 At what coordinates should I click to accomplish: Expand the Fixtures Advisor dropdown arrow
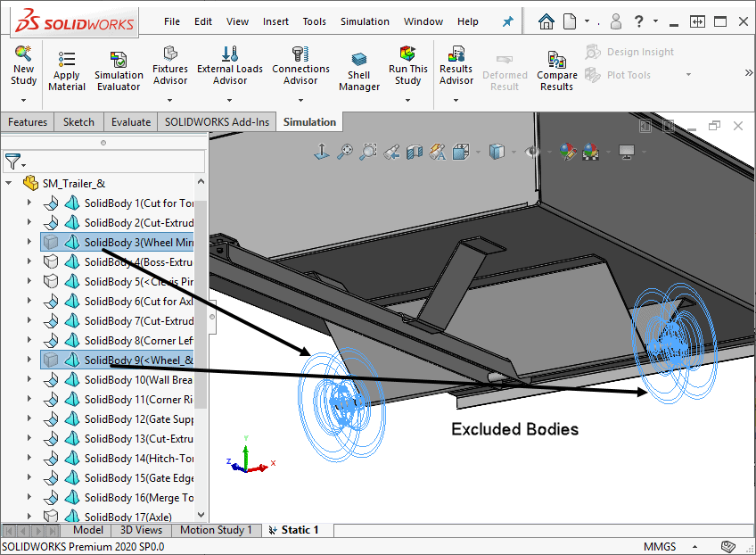click(x=169, y=101)
